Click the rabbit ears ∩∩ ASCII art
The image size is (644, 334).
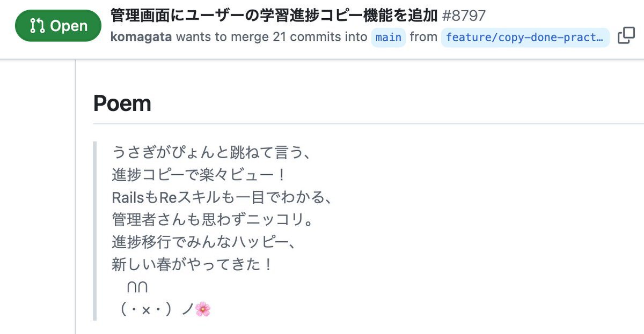pos(137,287)
